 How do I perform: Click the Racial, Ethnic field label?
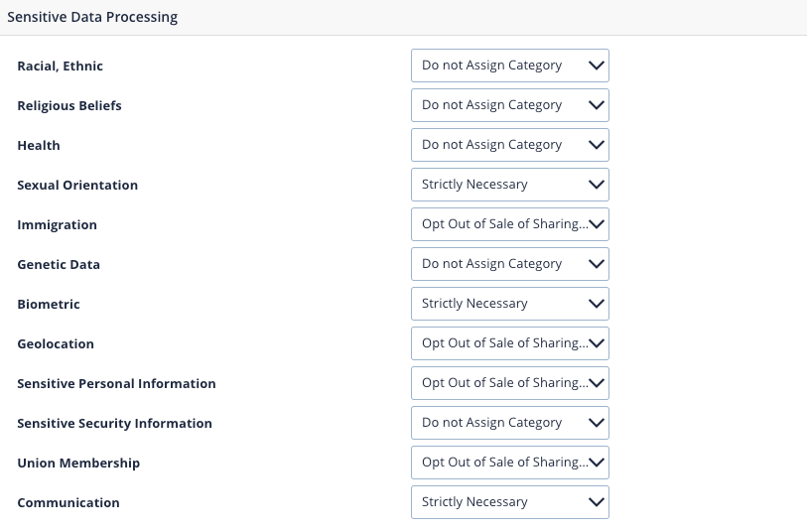coord(60,66)
